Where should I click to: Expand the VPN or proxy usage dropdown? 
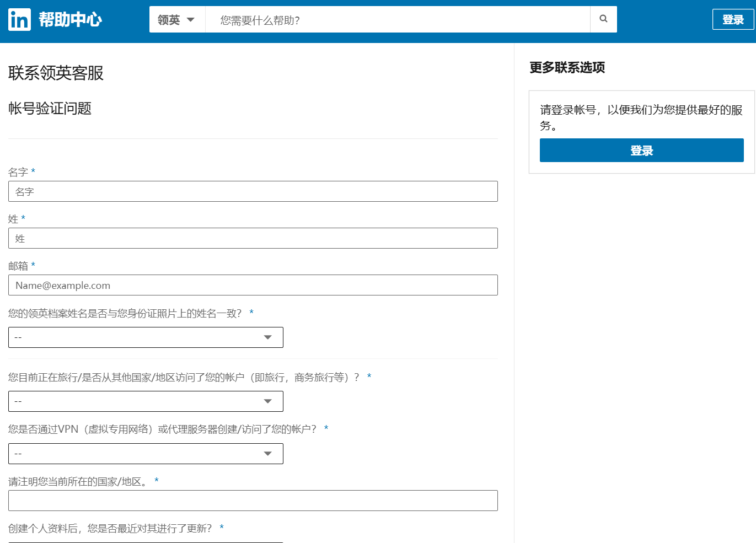tap(146, 454)
